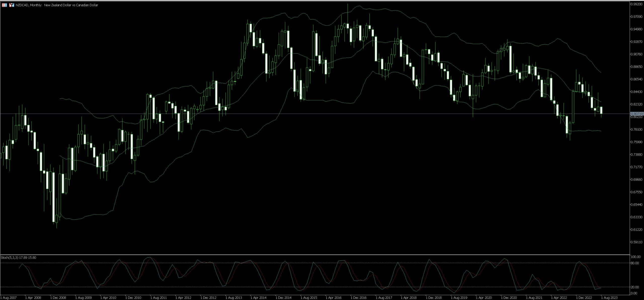Screen dimensions: 644x300
Task: Click the NZDCAD Monthly chart title text
Action: [x=57, y=5]
